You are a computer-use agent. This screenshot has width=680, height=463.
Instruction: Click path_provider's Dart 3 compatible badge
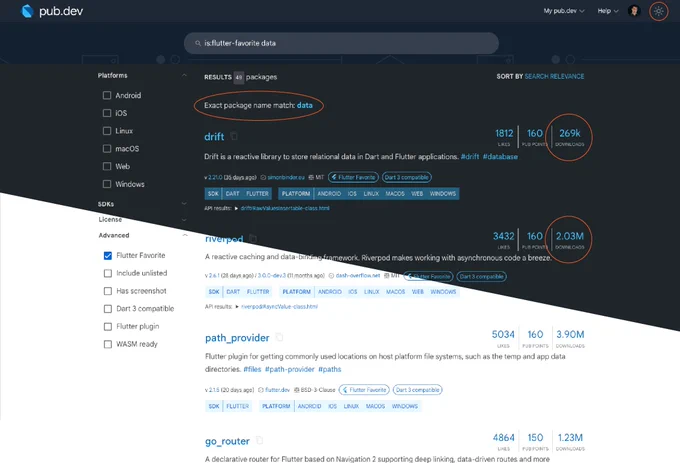tap(418, 390)
